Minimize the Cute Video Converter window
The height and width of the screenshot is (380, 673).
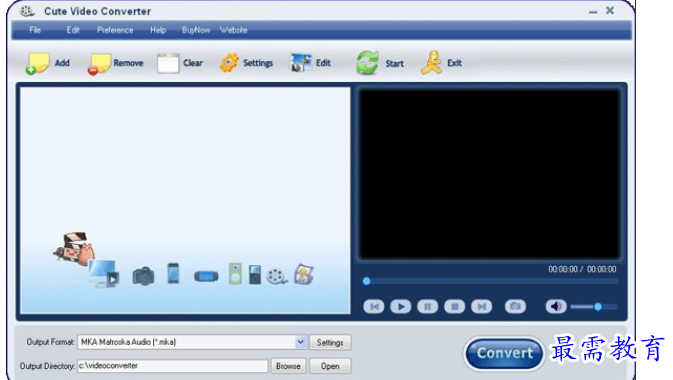593,12
